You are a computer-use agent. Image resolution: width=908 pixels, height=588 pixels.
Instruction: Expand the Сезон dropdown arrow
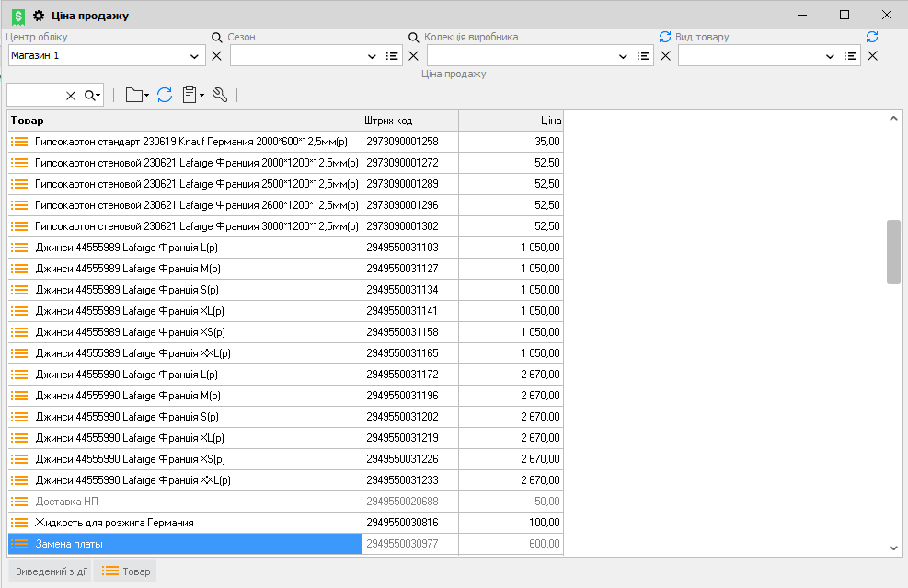372,56
